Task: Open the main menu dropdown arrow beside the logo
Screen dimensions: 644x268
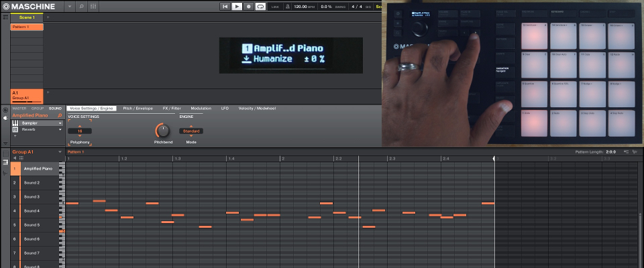Action: [69, 7]
